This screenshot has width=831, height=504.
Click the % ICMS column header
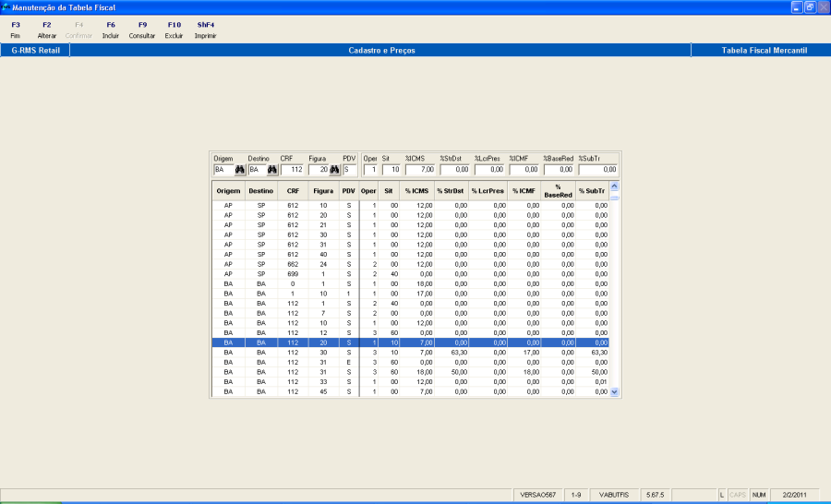coord(416,191)
